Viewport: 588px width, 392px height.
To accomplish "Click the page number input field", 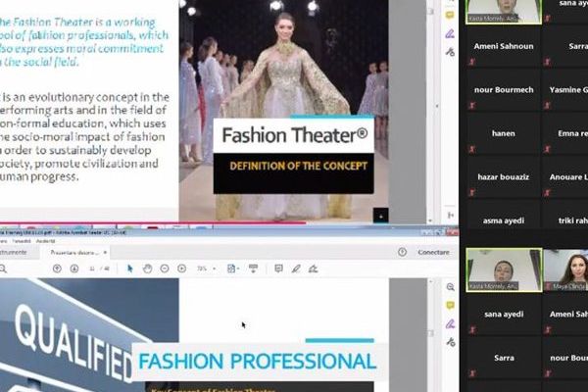I will pos(91,269).
